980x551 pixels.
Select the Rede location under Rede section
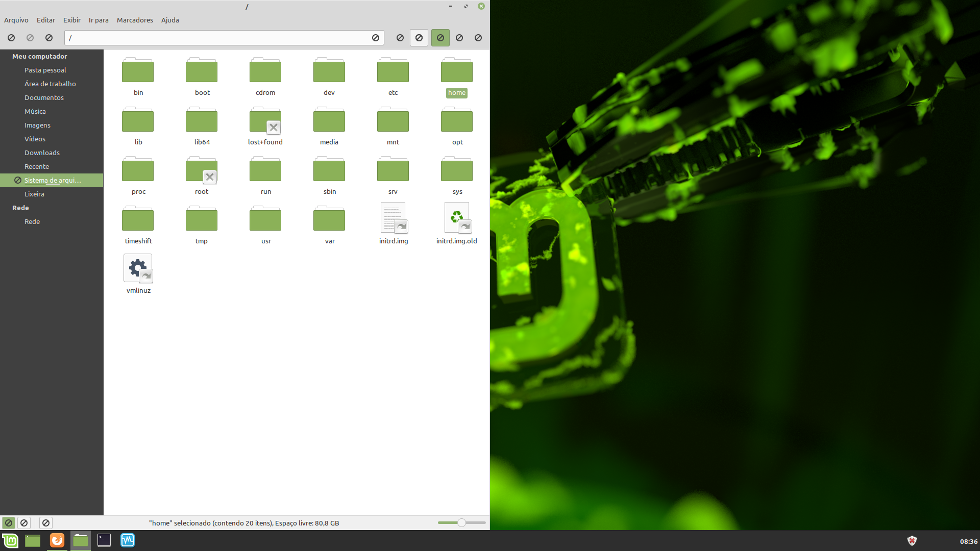(32, 221)
